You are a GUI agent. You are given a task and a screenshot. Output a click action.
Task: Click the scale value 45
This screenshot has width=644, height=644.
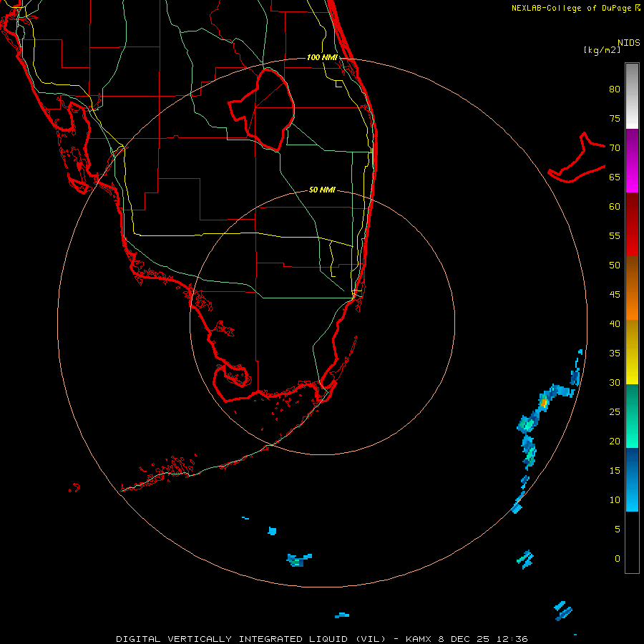tap(615, 295)
